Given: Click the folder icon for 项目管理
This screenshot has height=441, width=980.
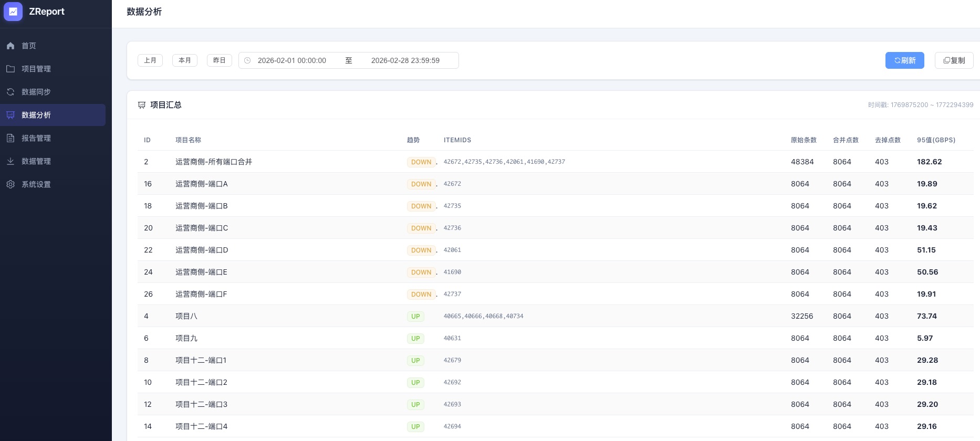Looking at the screenshot, I should tap(11, 69).
